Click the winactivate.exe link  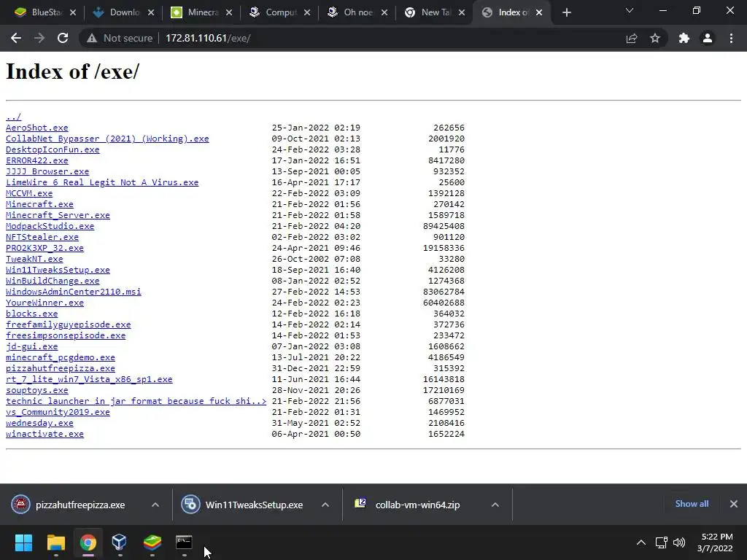point(44,435)
